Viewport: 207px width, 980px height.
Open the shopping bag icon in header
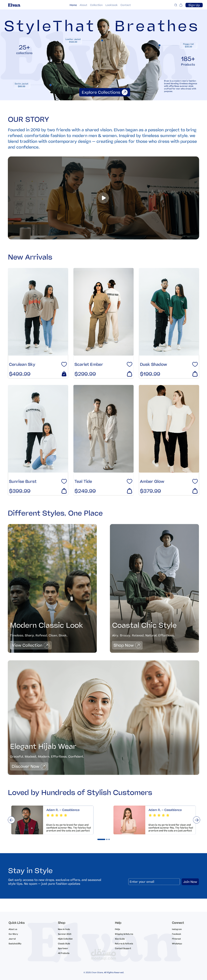click(181, 5)
